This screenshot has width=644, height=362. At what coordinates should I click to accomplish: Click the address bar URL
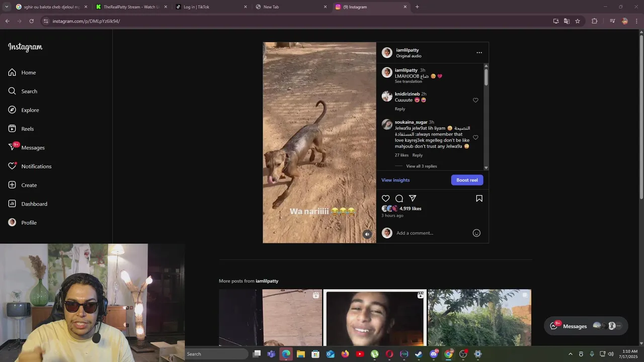(x=86, y=21)
